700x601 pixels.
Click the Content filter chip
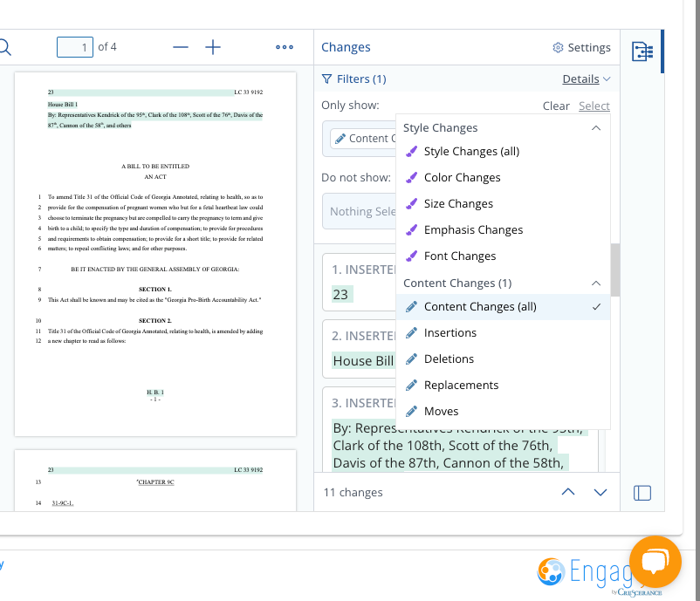point(363,139)
